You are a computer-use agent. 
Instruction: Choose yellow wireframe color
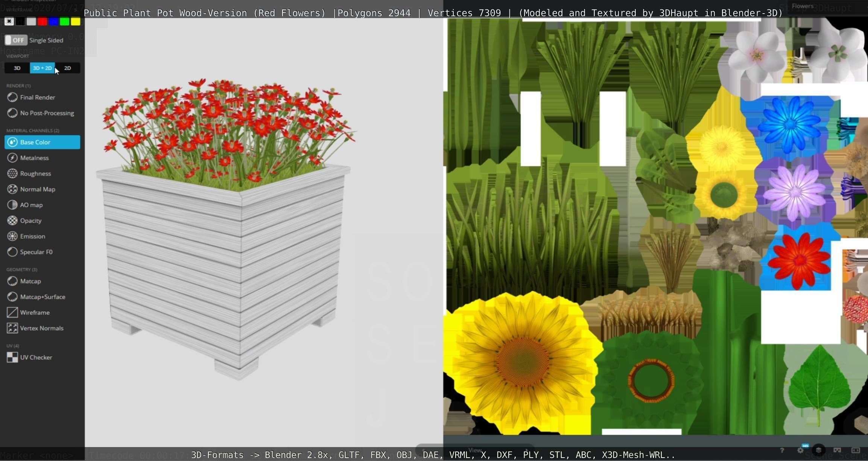(x=76, y=21)
